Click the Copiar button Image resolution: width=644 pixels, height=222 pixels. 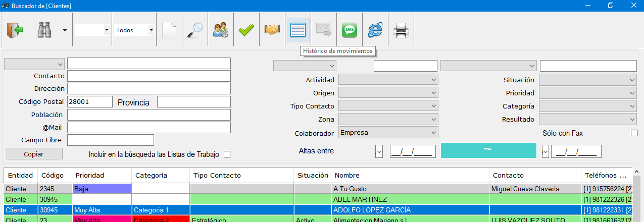tap(34, 154)
